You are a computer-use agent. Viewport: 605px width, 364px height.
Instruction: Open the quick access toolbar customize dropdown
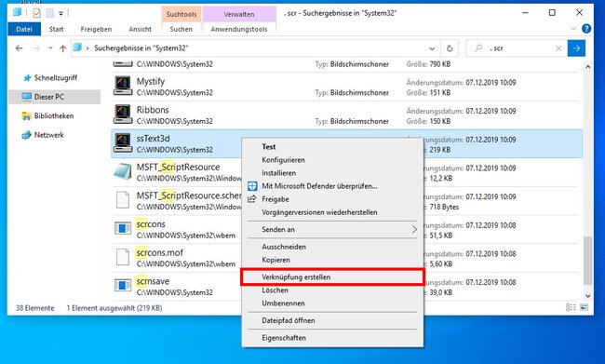(x=60, y=14)
